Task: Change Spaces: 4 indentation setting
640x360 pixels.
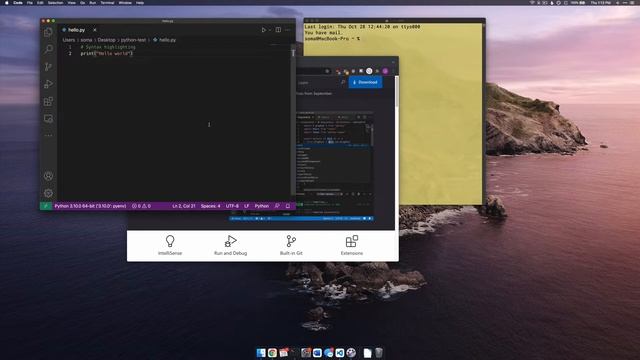Action: click(x=210, y=206)
